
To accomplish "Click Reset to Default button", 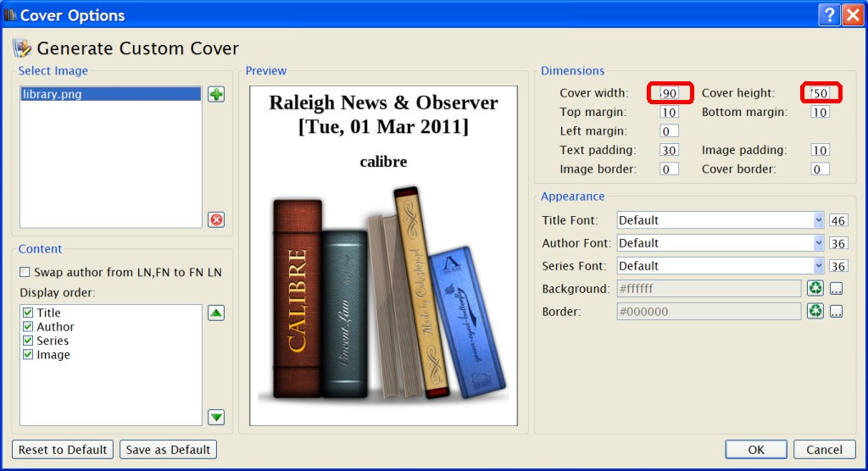I will click(63, 450).
